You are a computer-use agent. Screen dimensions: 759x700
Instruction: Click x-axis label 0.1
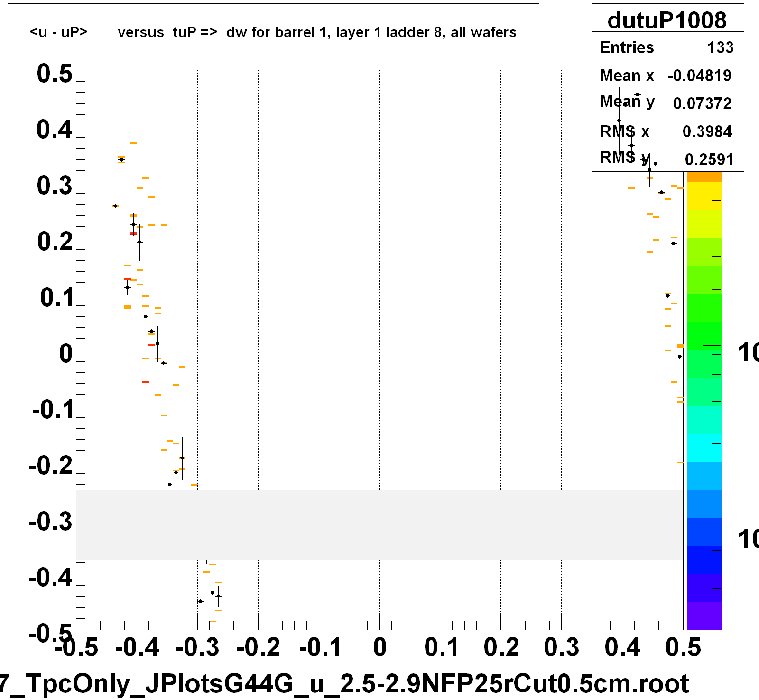pos(441,647)
